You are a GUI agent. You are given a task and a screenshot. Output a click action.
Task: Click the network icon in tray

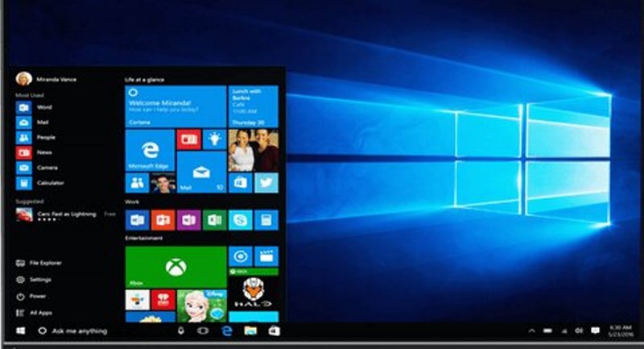click(x=564, y=331)
